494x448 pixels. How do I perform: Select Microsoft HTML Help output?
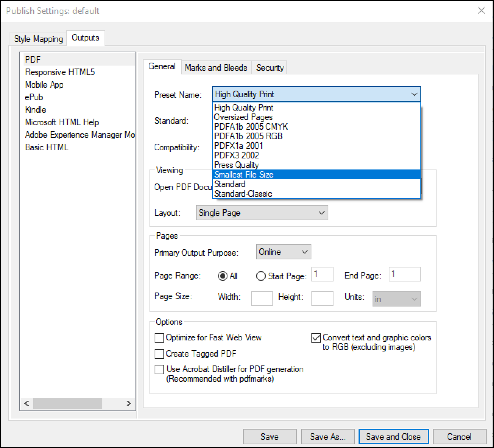coord(61,122)
